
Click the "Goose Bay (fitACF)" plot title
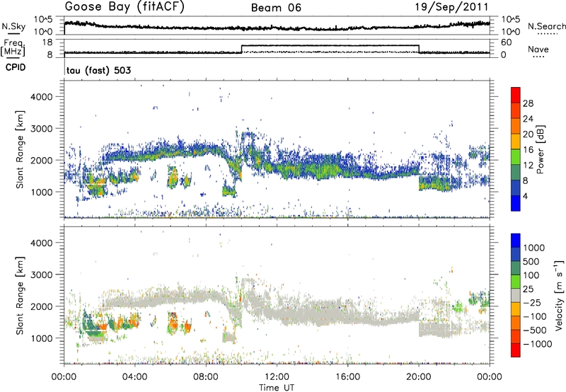(x=125, y=7)
